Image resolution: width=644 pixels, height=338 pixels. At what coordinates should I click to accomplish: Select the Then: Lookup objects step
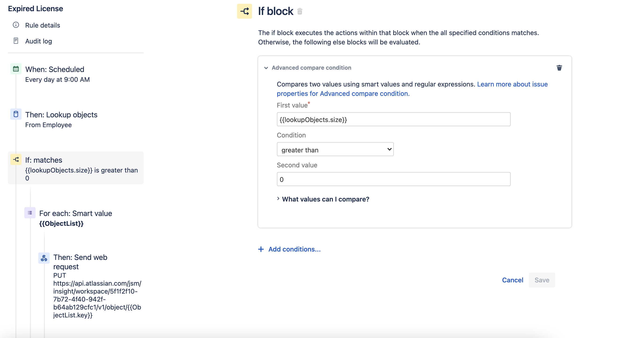point(61,115)
